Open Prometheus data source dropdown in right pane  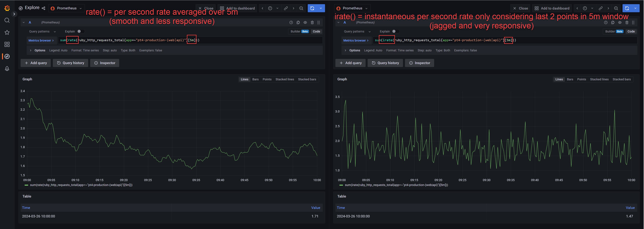tap(353, 8)
